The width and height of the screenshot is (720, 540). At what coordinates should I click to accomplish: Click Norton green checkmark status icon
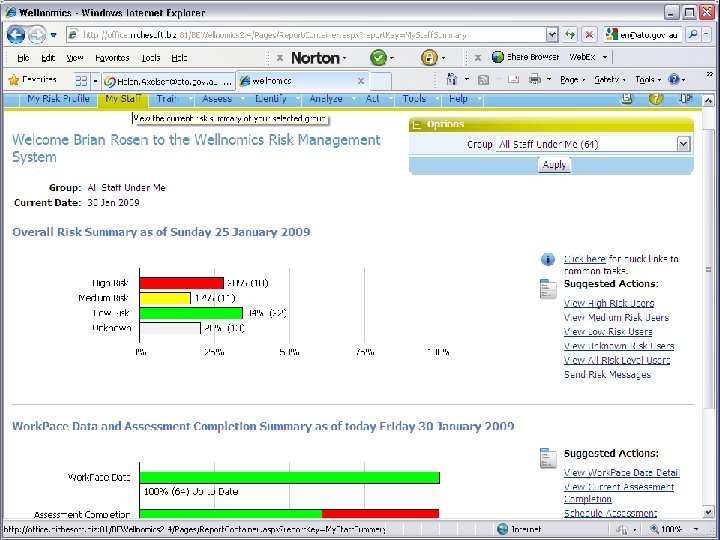coord(378,58)
